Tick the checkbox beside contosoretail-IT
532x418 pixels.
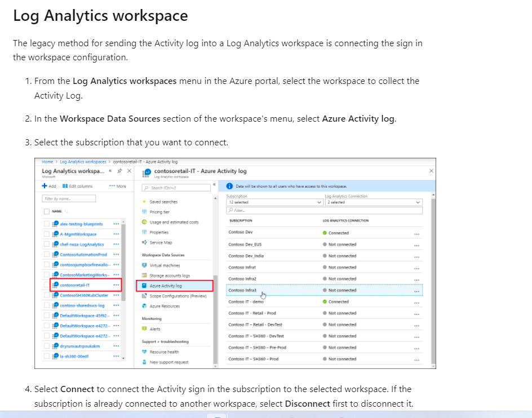pyautogui.click(x=46, y=284)
